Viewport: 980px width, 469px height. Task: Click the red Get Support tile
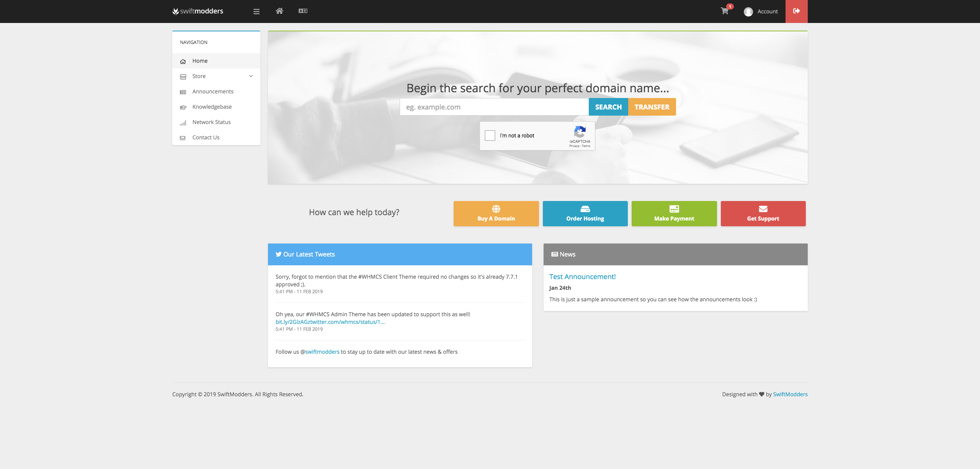(763, 214)
